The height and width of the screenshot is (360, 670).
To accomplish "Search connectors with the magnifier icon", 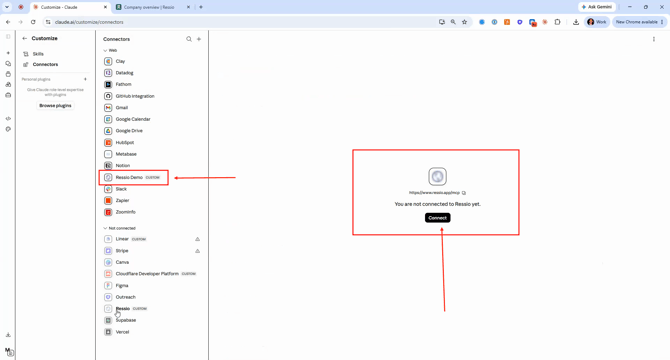I will pyautogui.click(x=188, y=39).
